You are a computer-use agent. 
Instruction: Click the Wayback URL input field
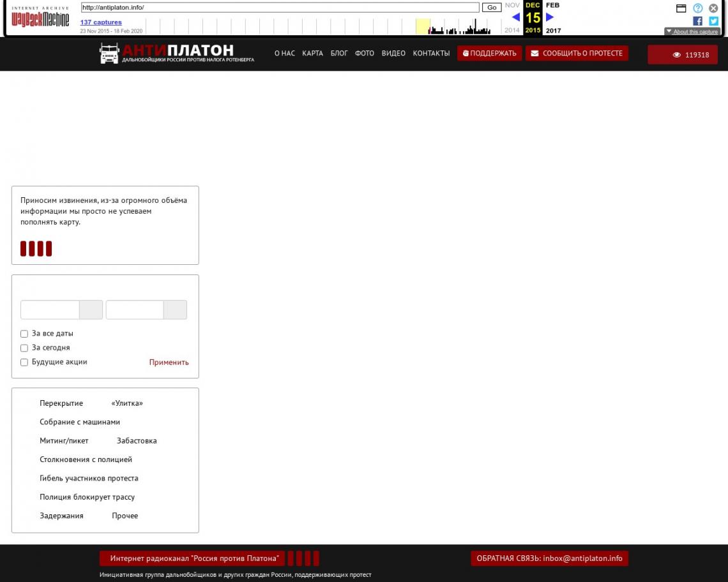coord(280,8)
